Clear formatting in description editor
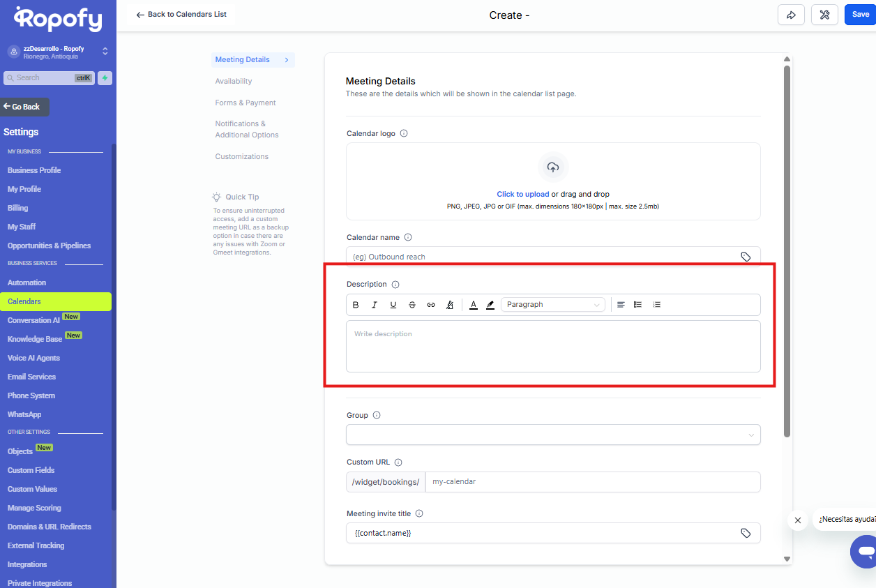 click(450, 305)
